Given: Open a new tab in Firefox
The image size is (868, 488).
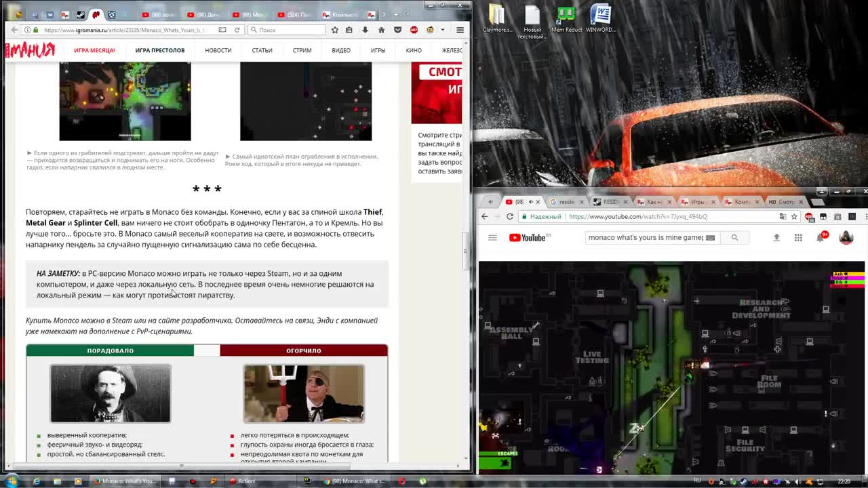Looking at the screenshot, I should tap(396, 14).
